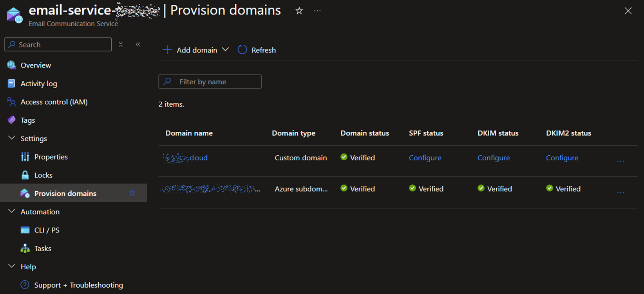Screen dimensions: 644x294
Task: Open the CLI / PS page
Action: click(x=47, y=230)
